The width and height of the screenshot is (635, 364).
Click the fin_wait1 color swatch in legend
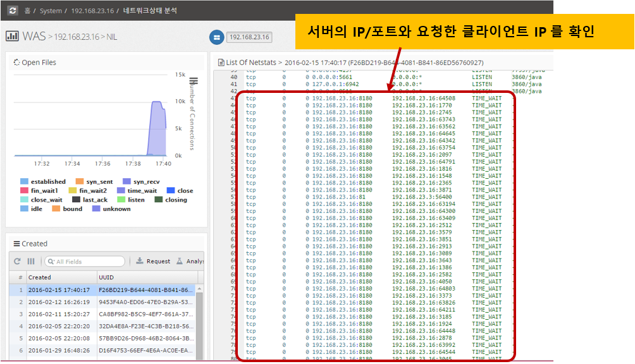[x=25, y=190]
